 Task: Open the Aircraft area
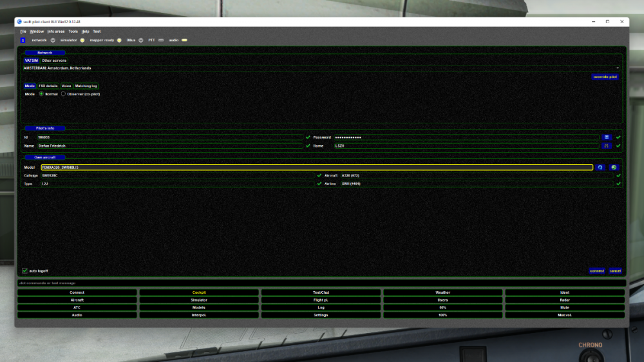click(x=77, y=300)
